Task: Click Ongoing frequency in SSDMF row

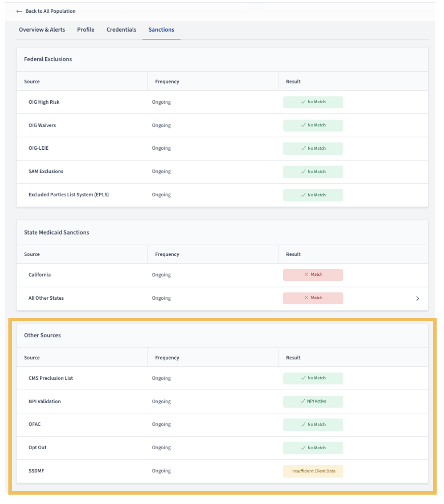Action: (x=161, y=471)
